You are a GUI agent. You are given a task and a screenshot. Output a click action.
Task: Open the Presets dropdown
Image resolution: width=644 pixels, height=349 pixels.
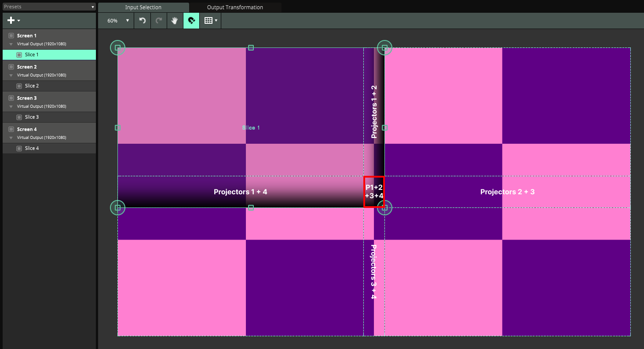[x=48, y=7]
